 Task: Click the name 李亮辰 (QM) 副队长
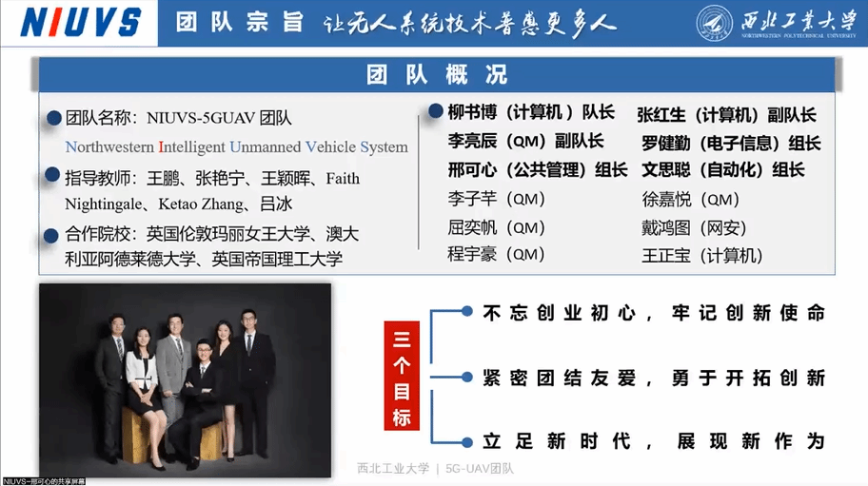click(x=525, y=142)
